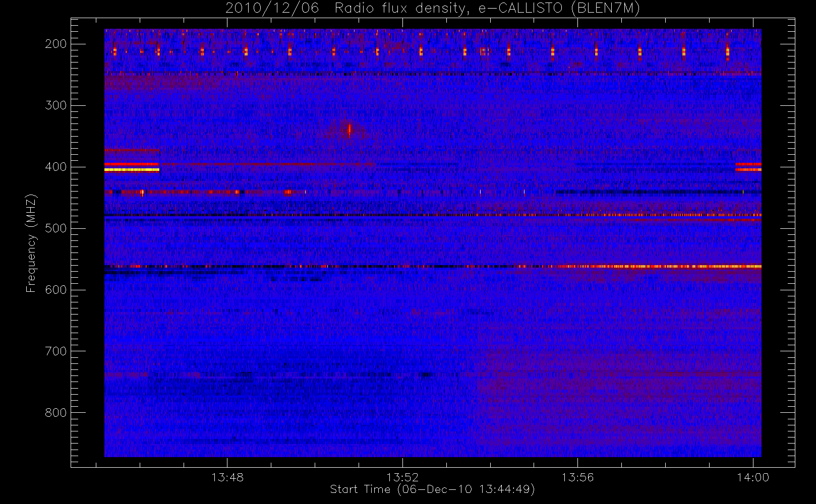Click the 200 frequency tick label
The height and width of the screenshot is (504, 816).
point(56,44)
